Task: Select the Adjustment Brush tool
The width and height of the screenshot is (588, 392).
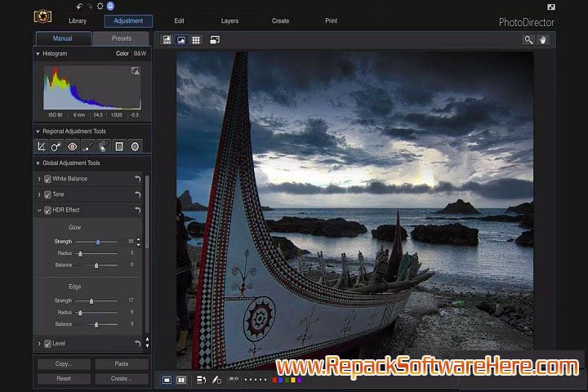Action: pyautogui.click(x=87, y=146)
